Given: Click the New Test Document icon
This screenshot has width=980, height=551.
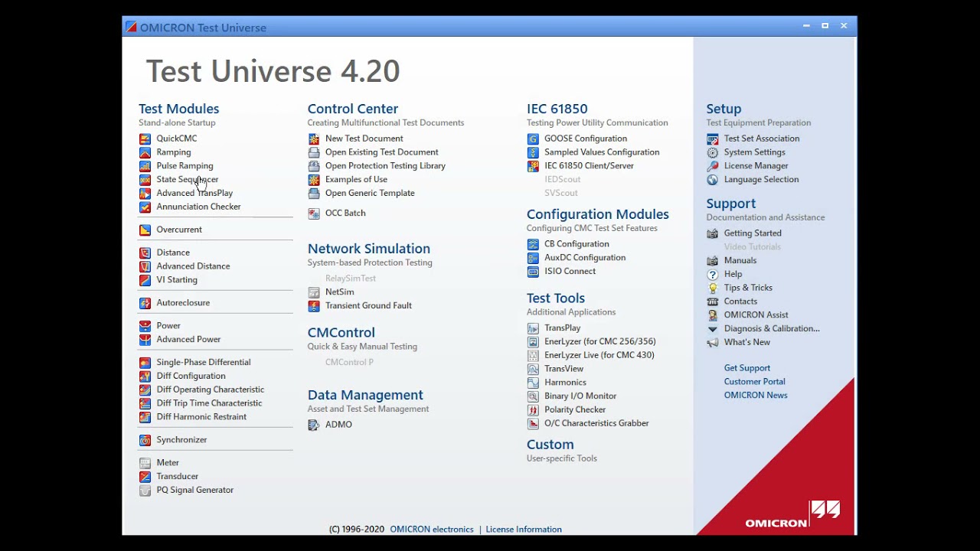Looking at the screenshot, I should (314, 139).
